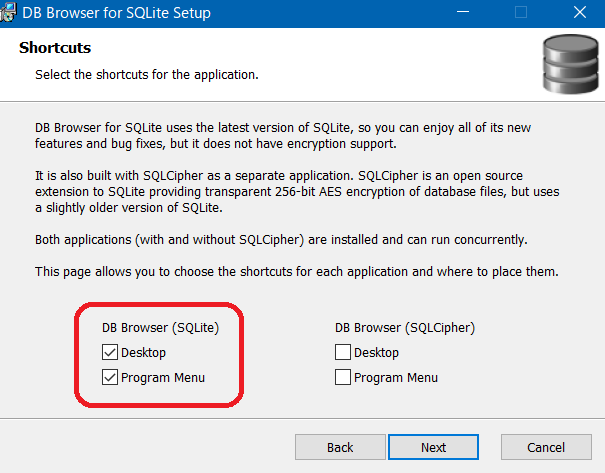Click the installer icon in title bar
Viewport: 605px width, 473px height.
pos(8,12)
